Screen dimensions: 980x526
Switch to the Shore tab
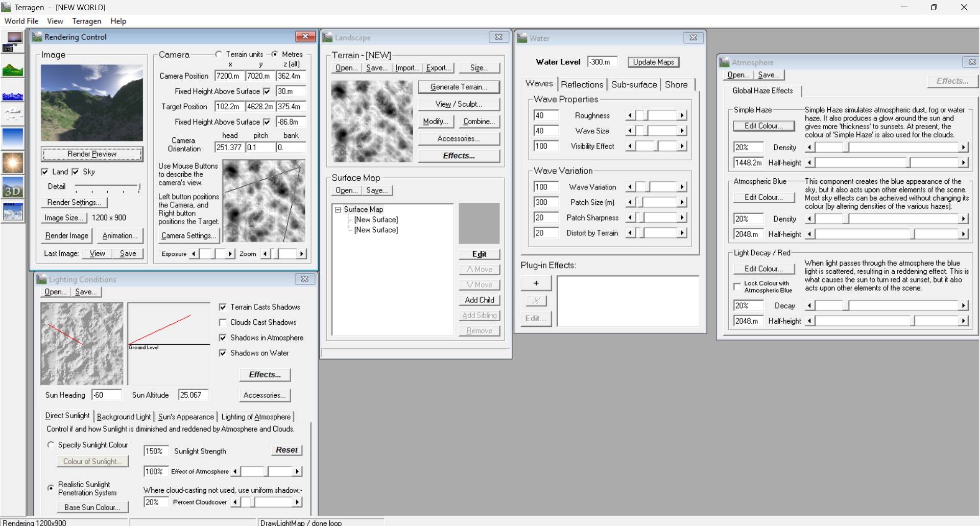[x=676, y=84]
